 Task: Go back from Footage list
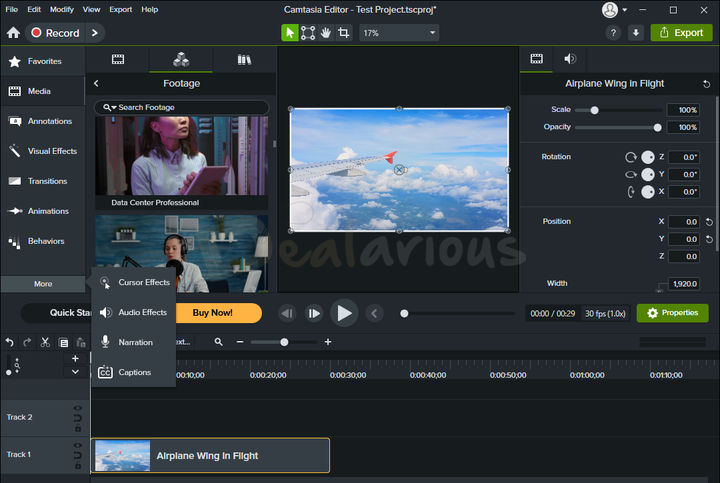tap(96, 83)
